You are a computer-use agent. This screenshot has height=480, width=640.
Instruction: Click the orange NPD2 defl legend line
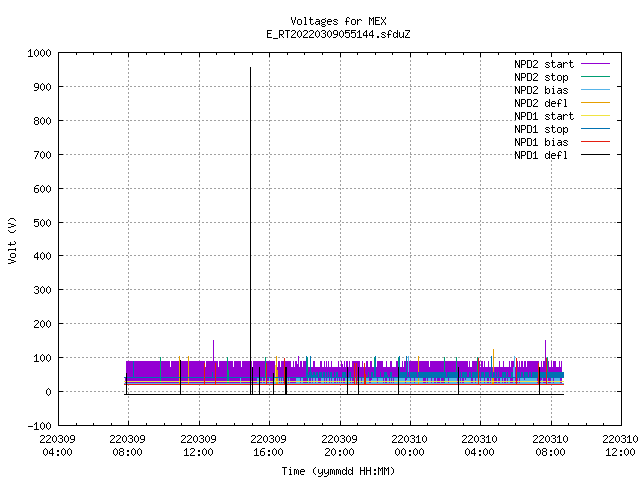coord(596,103)
